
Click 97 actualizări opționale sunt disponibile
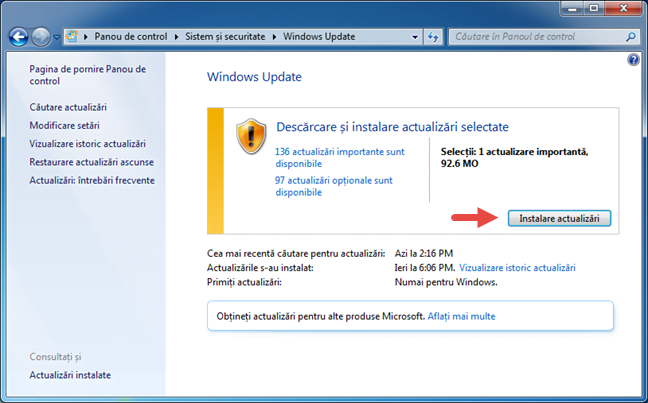pyautogui.click(x=334, y=186)
